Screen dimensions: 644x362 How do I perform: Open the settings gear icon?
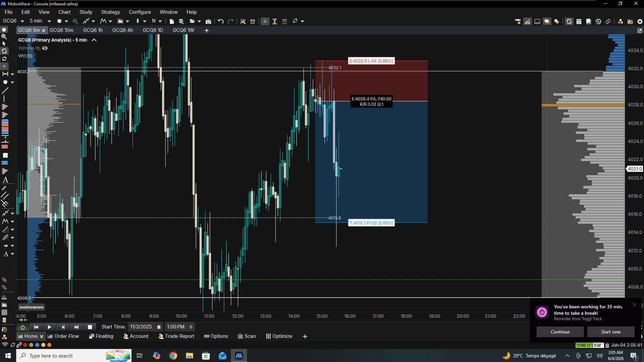[x=640, y=21]
